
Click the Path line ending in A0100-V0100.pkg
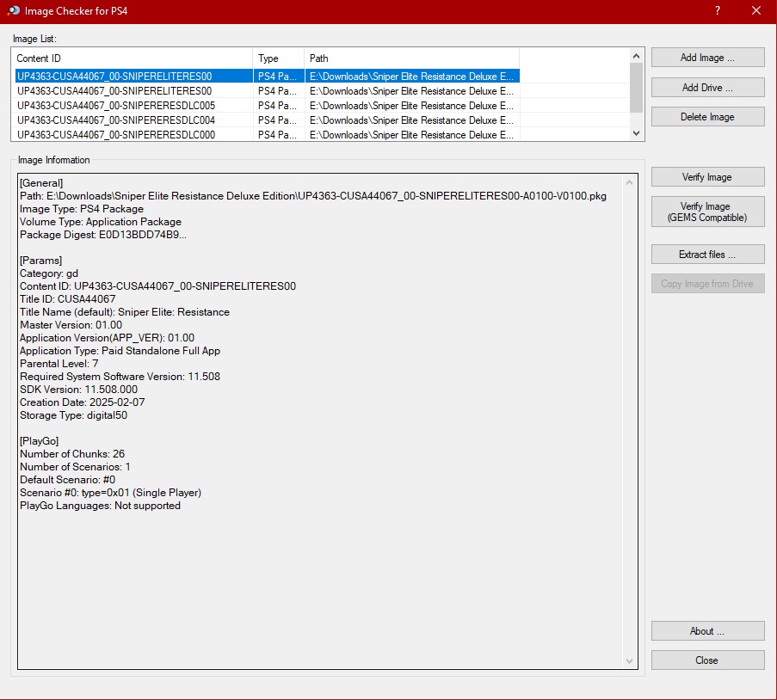pos(313,196)
